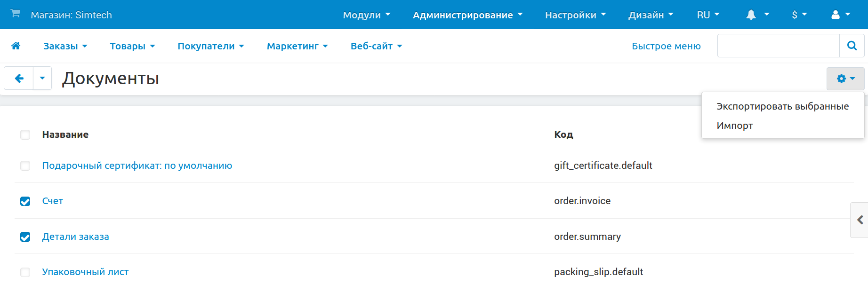
Task: Open the $ currency selector
Action: (799, 15)
